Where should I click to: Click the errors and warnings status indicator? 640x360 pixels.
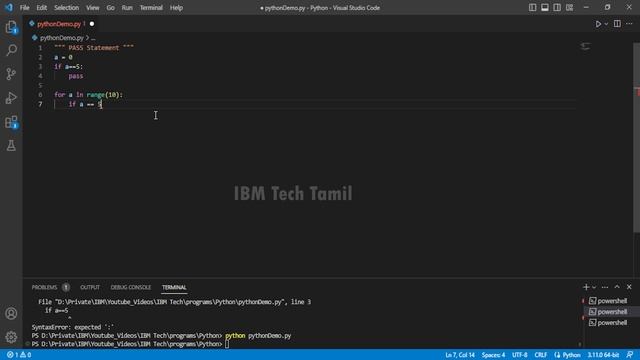[19, 355]
